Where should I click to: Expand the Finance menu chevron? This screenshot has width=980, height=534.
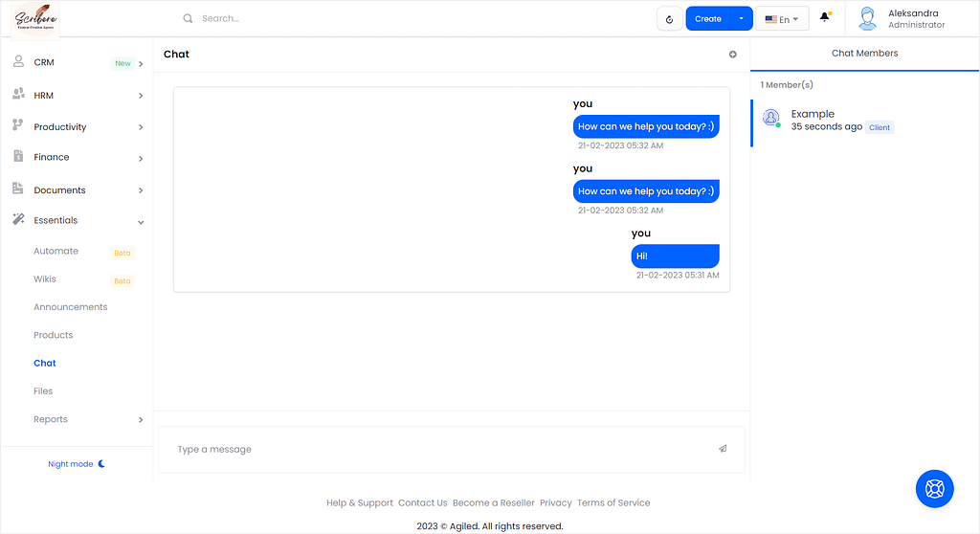[x=141, y=159]
